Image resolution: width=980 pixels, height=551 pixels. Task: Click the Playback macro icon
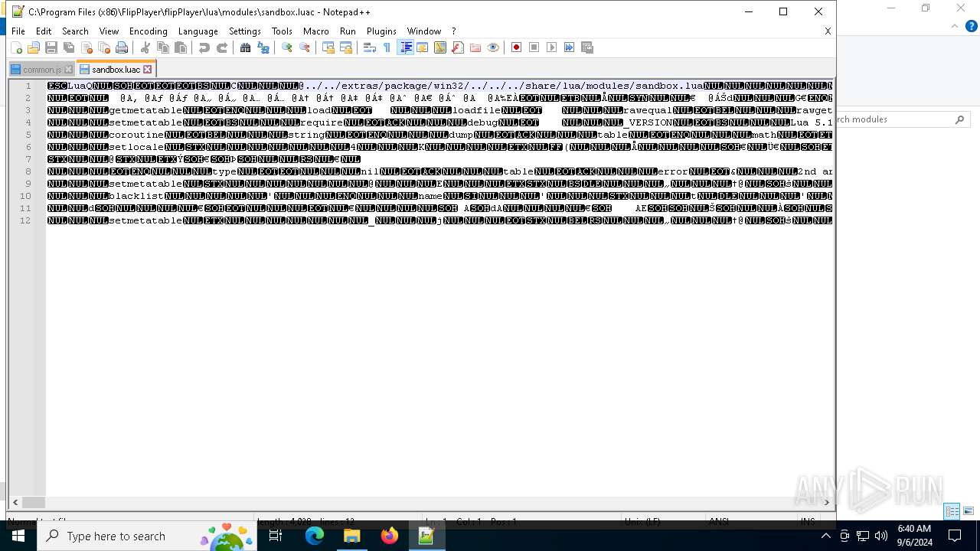point(551,47)
